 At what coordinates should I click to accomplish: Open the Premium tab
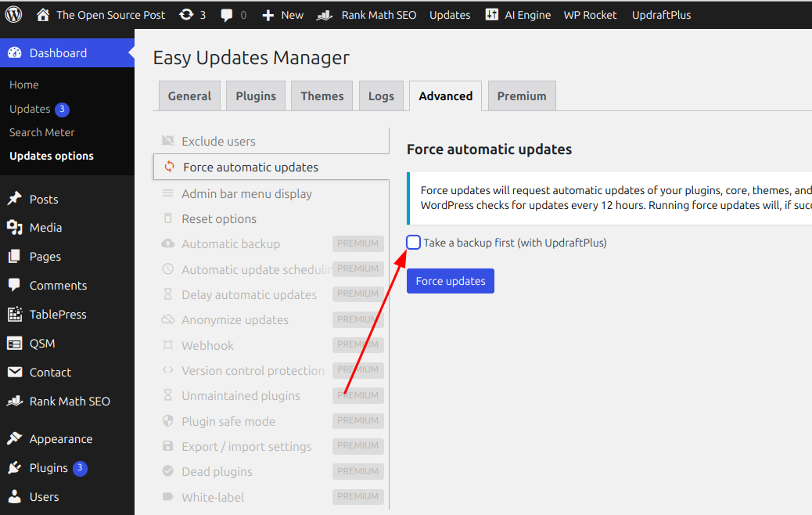tap(522, 96)
